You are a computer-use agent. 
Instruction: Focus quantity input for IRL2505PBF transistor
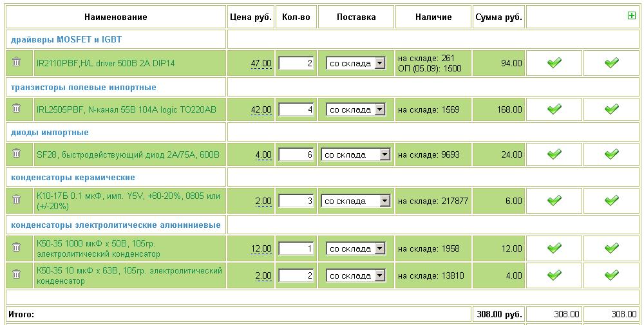click(x=296, y=110)
